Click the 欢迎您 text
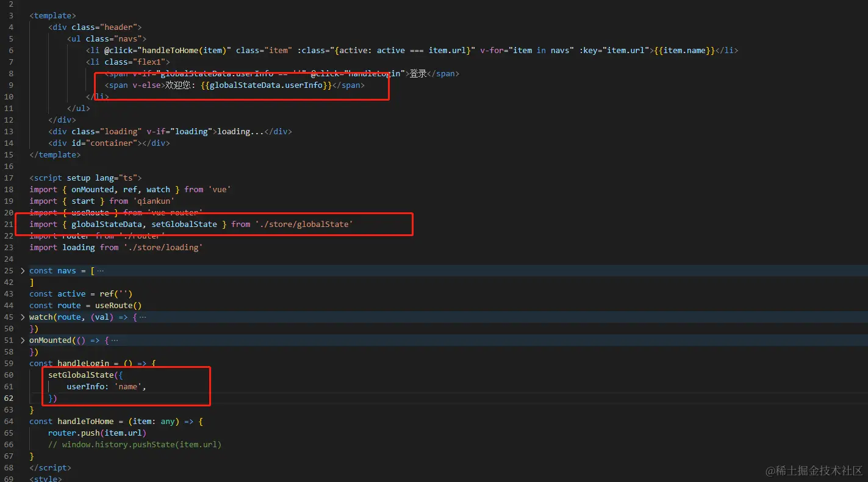Image resolution: width=868 pixels, height=482 pixels. pyautogui.click(x=179, y=85)
